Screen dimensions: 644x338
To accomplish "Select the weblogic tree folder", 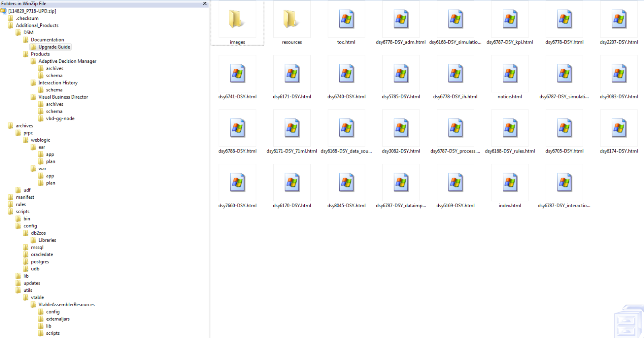I will coord(41,140).
